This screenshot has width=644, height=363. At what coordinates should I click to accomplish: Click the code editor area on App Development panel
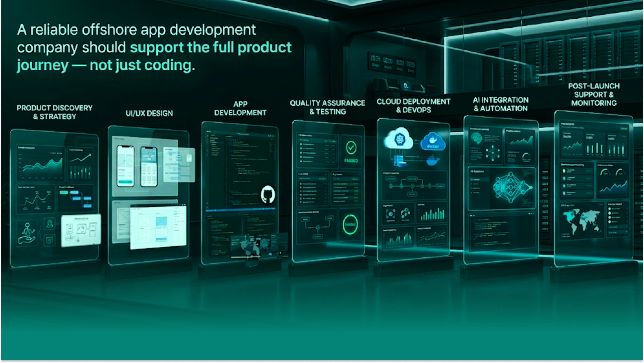(x=240, y=170)
